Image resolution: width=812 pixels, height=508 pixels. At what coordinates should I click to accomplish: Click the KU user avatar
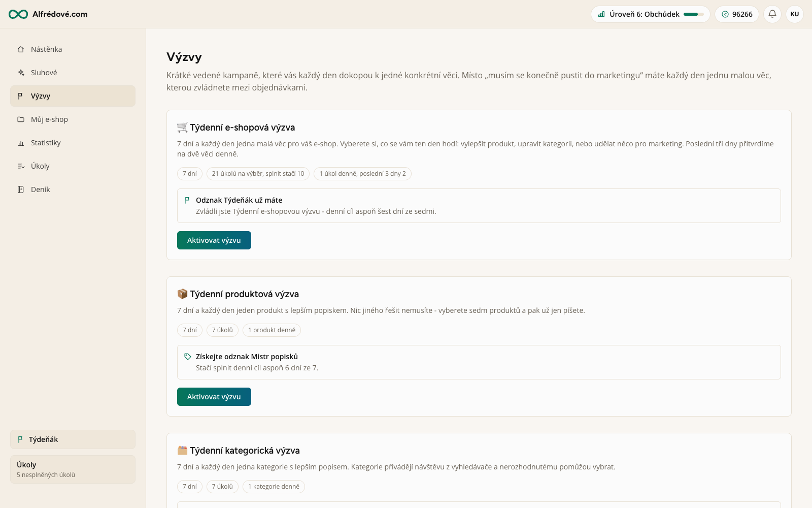click(x=795, y=14)
